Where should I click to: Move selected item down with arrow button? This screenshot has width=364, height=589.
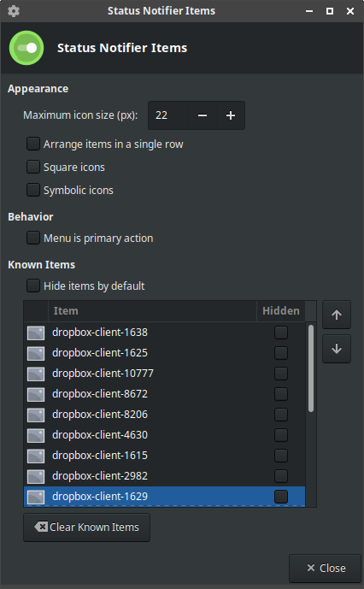pyautogui.click(x=337, y=349)
